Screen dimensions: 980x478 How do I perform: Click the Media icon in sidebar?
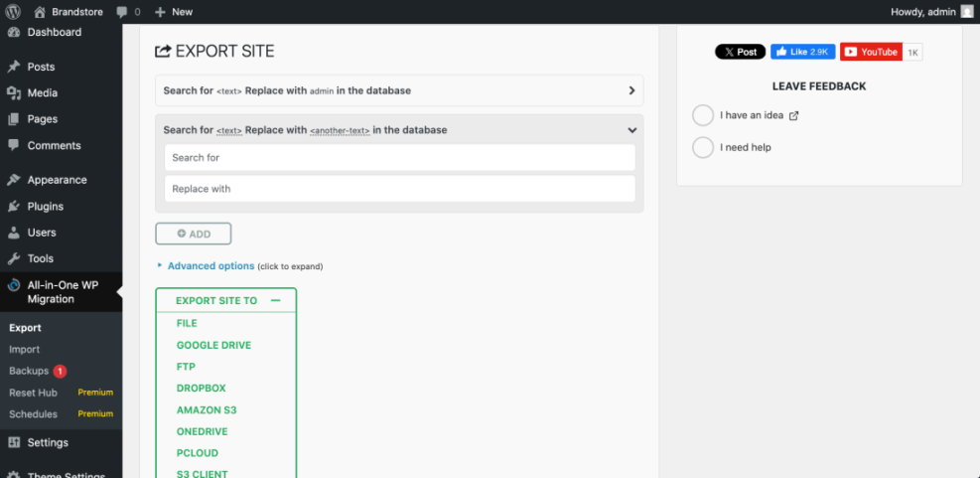pyautogui.click(x=14, y=93)
